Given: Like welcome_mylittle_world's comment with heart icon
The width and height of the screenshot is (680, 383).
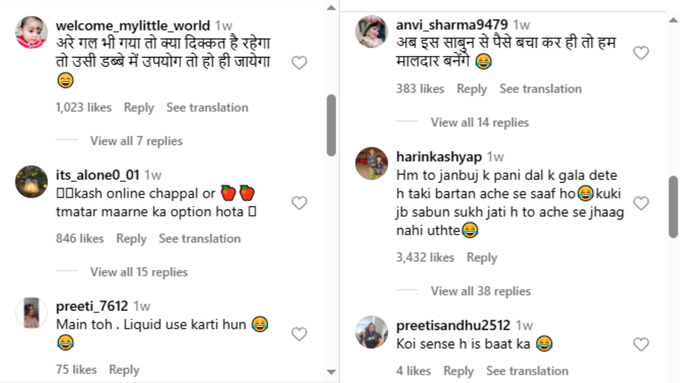Looking at the screenshot, I should tap(299, 63).
